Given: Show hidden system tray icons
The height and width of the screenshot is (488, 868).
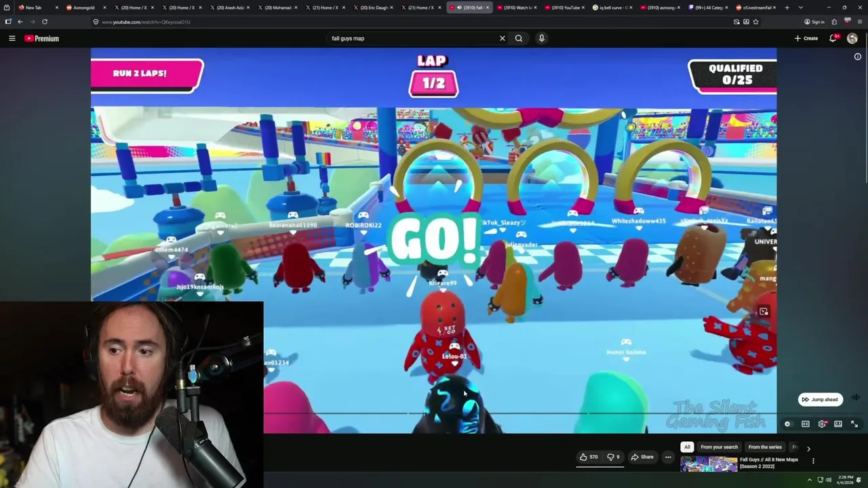Looking at the screenshot, I should tap(809, 480).
